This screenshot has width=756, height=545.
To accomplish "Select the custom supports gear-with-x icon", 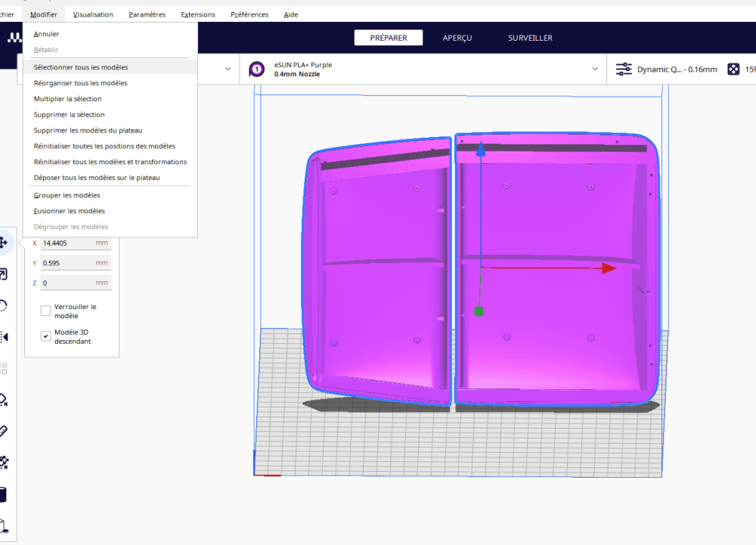I will 4,463.
